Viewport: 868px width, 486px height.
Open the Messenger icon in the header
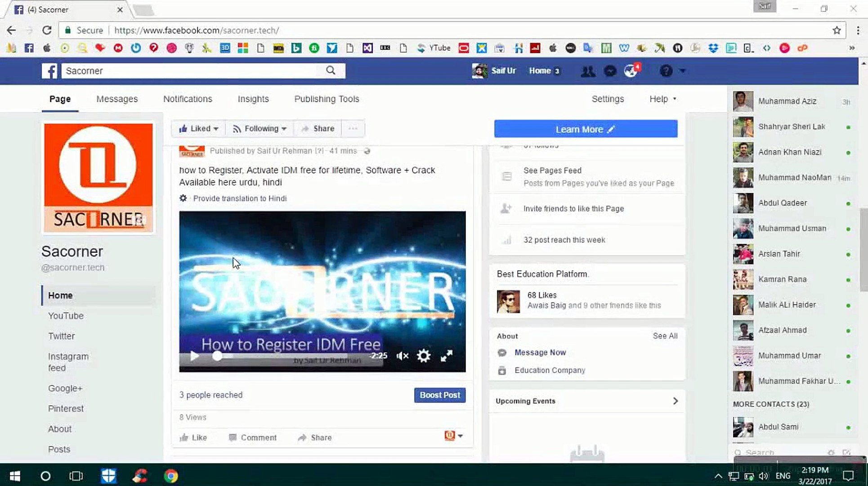coord(610,71)
